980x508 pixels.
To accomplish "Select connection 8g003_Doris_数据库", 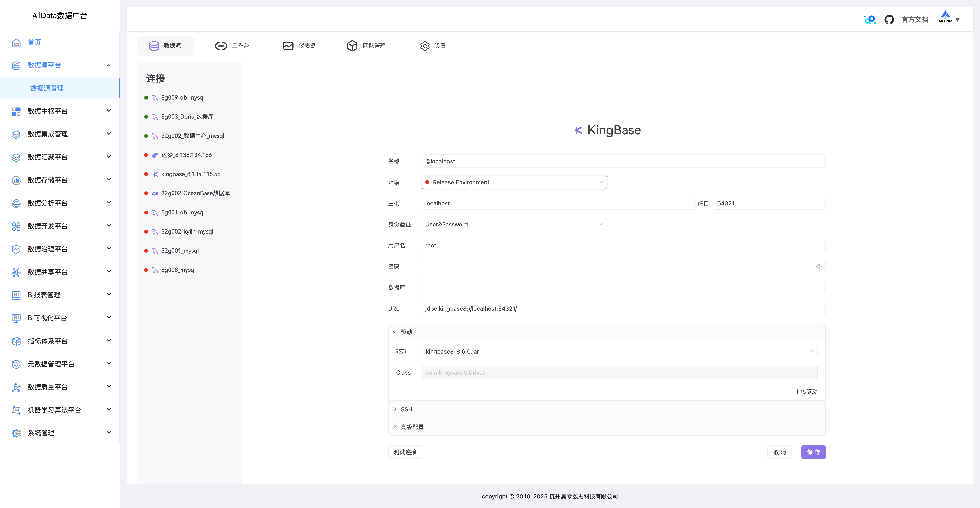I will [187, 117].
